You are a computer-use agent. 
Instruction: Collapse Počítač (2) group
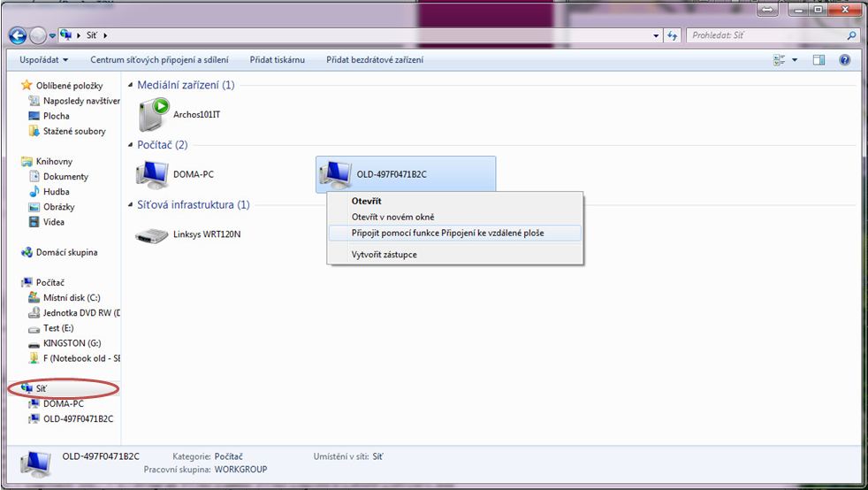tap(131, 145)
